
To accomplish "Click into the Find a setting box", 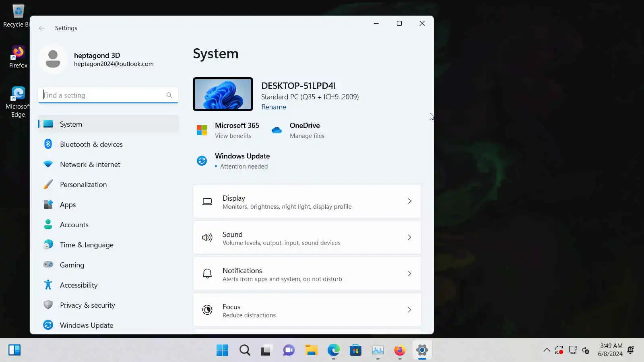I will click(x=108, y=95).
